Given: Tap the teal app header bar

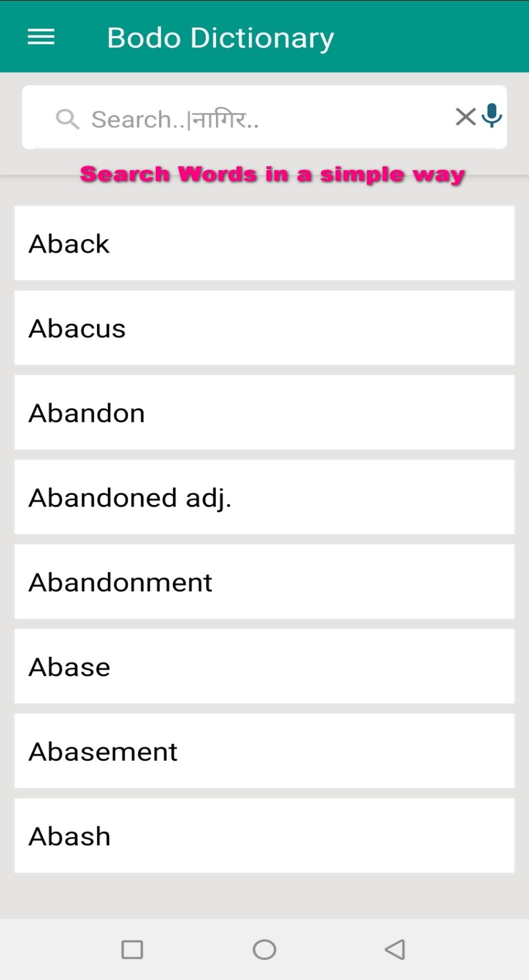Looking at the screenshot, I should coord(264,37).
